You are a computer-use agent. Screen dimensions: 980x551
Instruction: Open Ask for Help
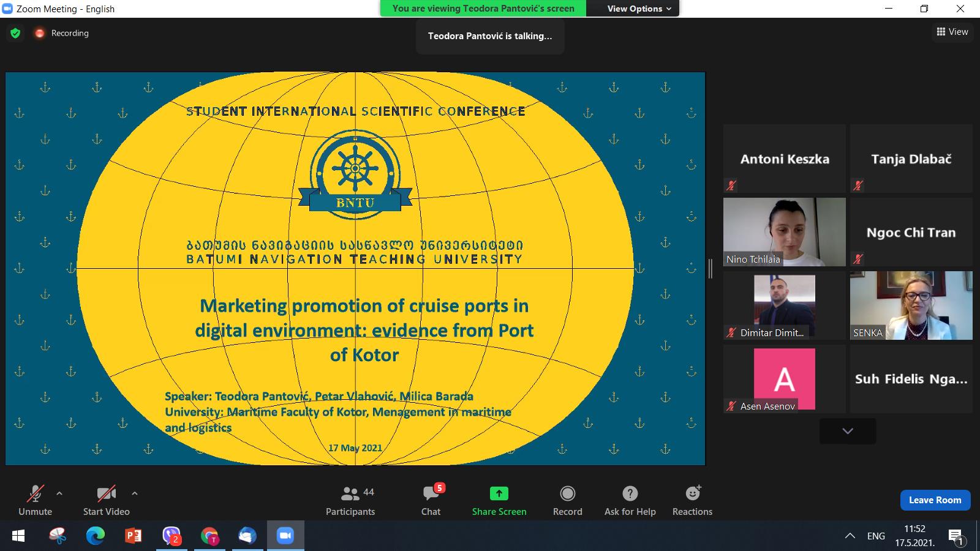pos(630,501)
